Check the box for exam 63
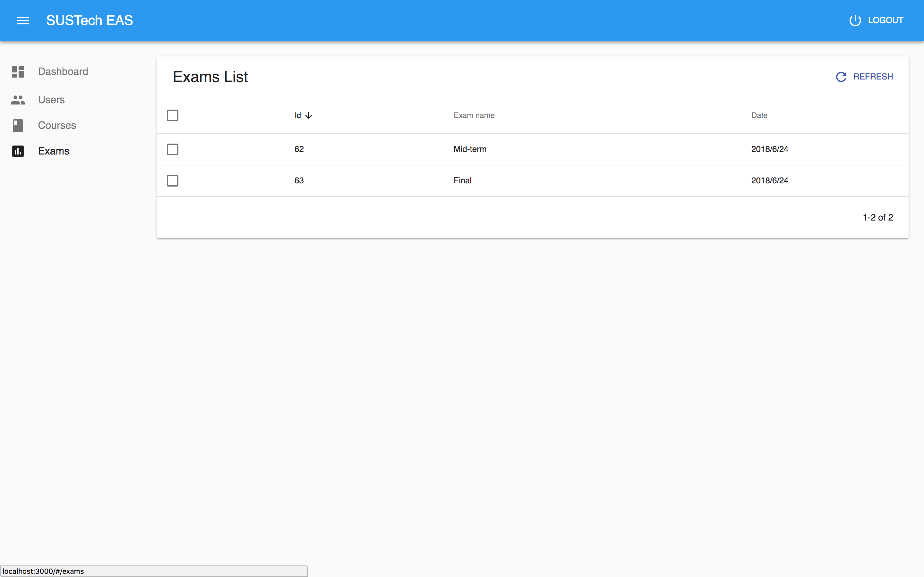 click(173, 180)
